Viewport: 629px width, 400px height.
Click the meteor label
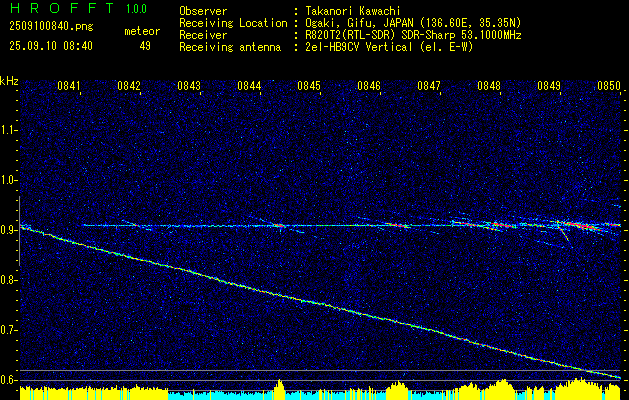pyautogui.click(x=142, y=31)
